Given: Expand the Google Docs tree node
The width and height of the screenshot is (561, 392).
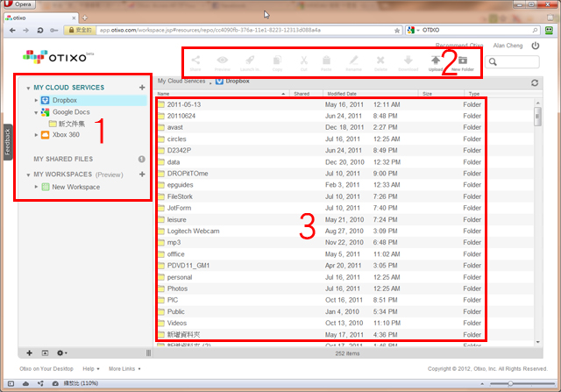Looking at the screenshot, I should [x=36, y=112].
